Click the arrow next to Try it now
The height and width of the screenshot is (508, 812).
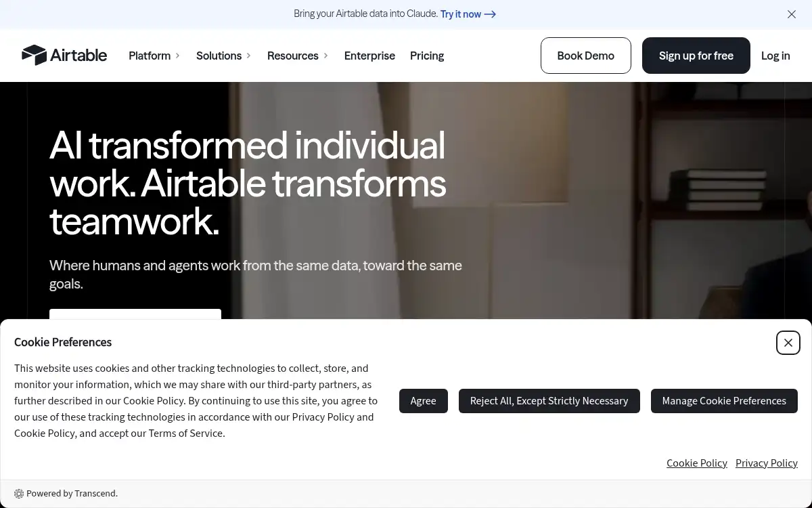[x=491, y=14]
